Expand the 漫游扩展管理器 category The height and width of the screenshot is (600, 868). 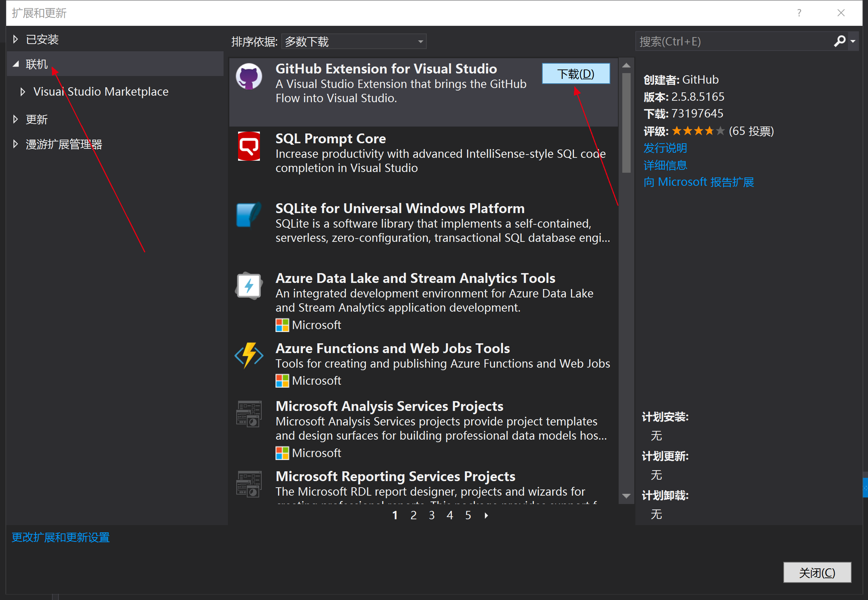pyautogui.click(x=15, y=144)
